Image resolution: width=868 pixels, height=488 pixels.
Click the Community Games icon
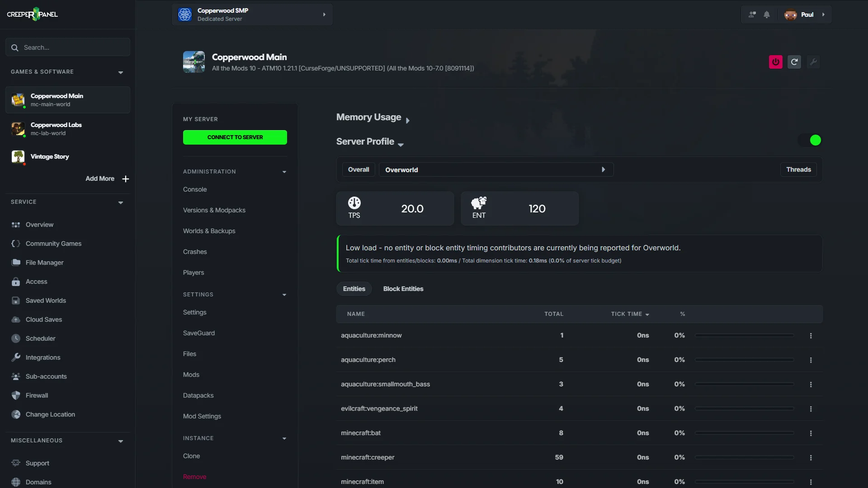(x=16, y=244)
